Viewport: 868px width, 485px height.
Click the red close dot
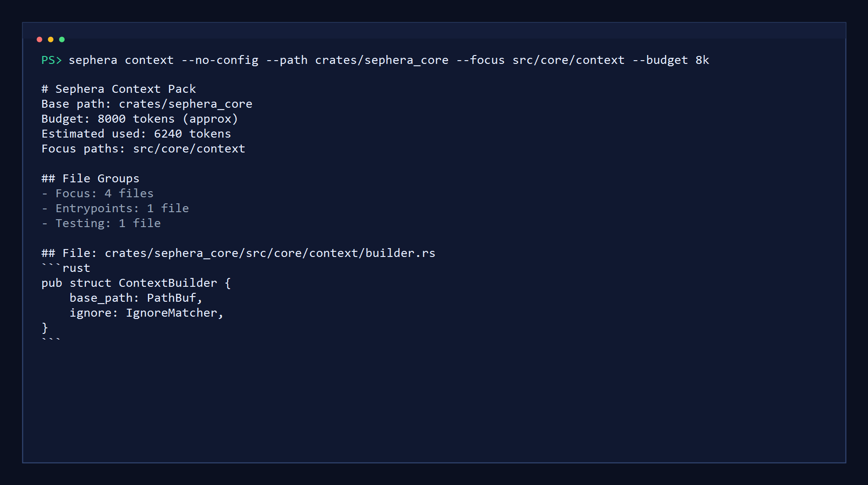click(x=40, y=40)
